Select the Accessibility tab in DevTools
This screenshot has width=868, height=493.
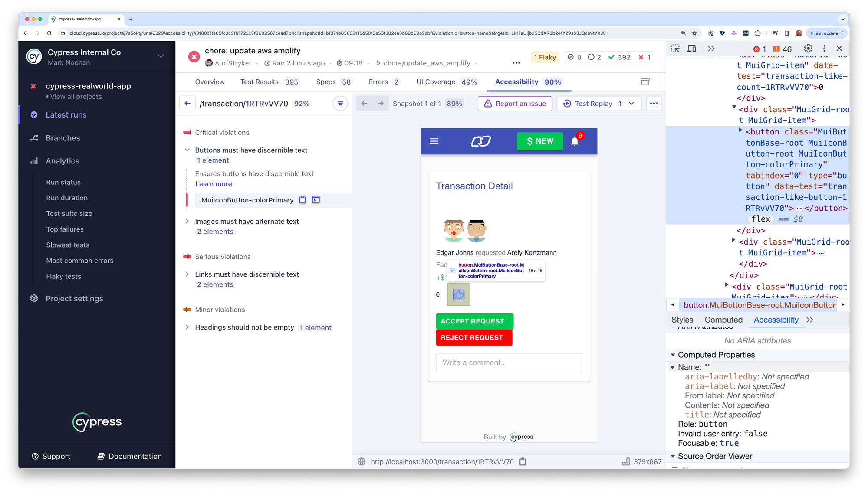click(x=776, y=320)
